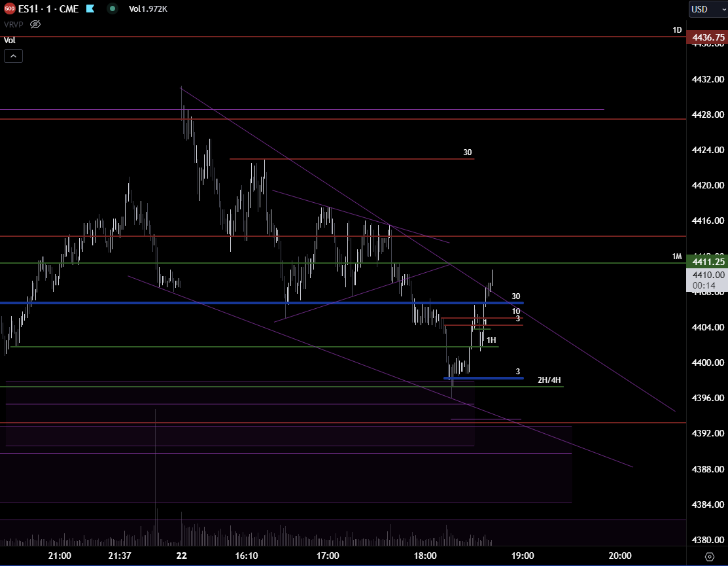
Task: Click the 21:37 time axis label
Action: click(120, 556)
